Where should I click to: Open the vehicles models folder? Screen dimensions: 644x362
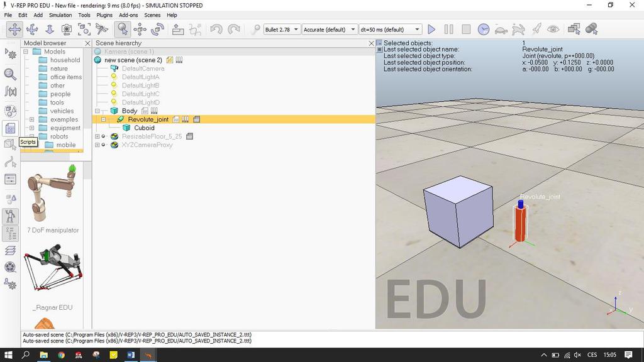(62, 111)
